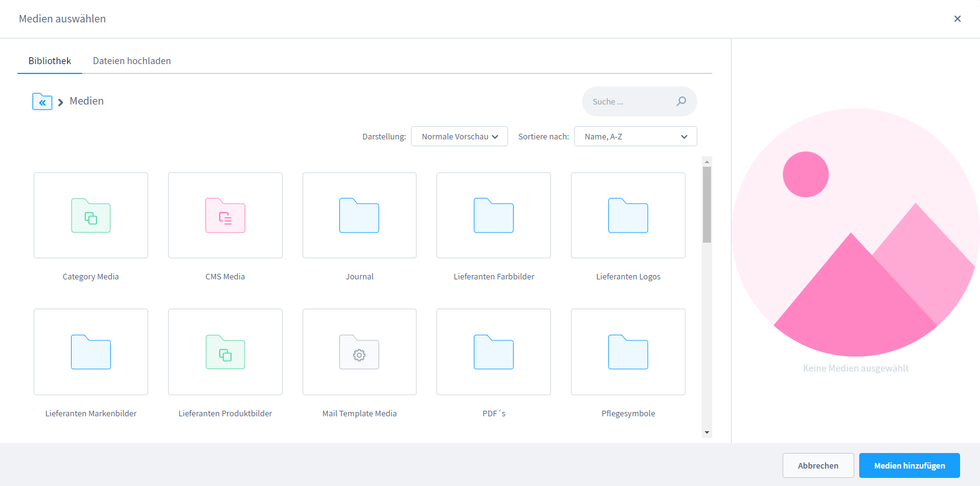Open the Sortiere nach Name, A-Z dropdown
This screenshot has width=980, height=486.
pos(635,137)
